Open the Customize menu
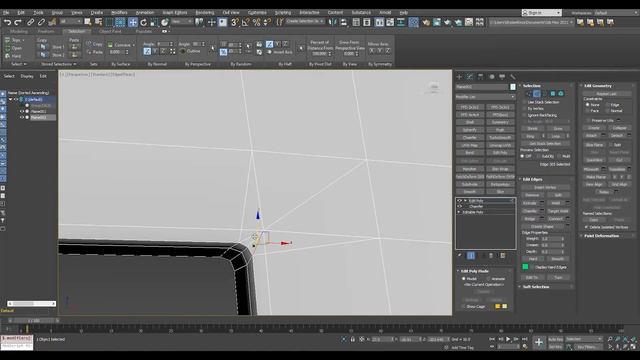The width and height of the screenshot is (640, 360). pyautogui.click(x=257, y=13)
